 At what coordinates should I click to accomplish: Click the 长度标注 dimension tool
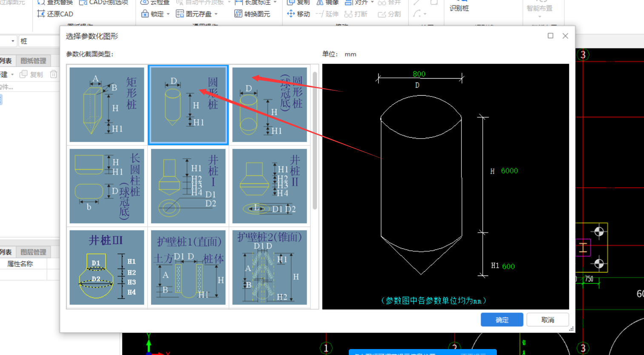point(253,2)
